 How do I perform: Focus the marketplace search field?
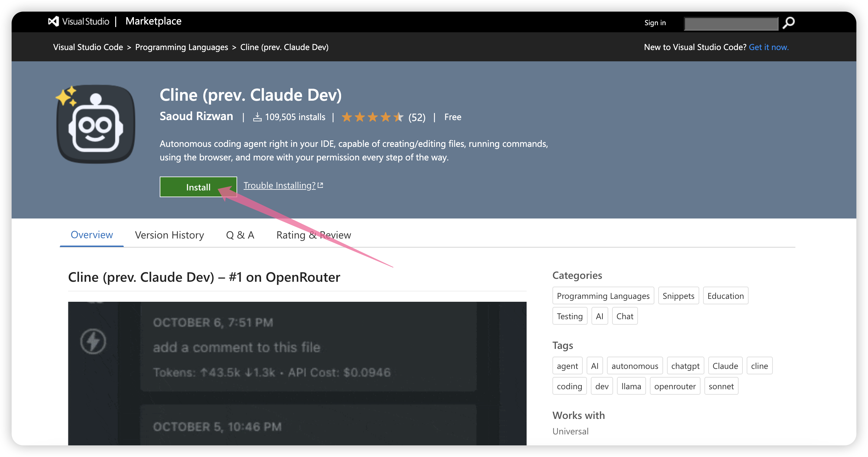731,24
